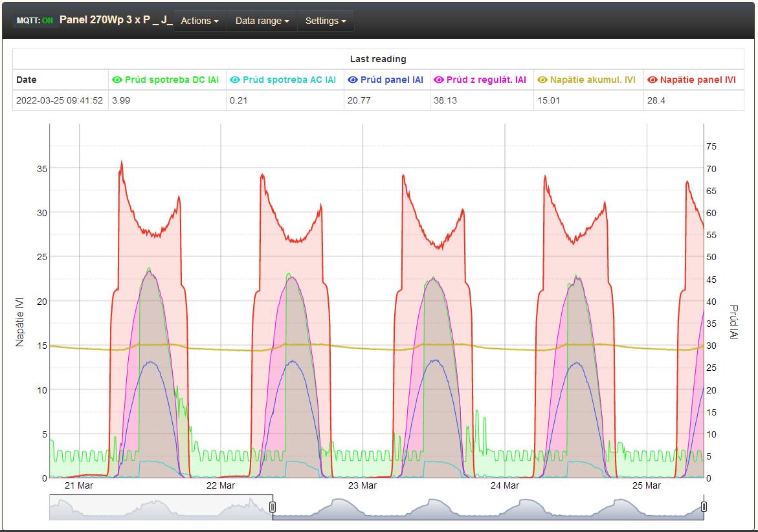Click the 21 Mar label on x-axis
This screenshot has height=532, width=758.
tap(79, 485)
